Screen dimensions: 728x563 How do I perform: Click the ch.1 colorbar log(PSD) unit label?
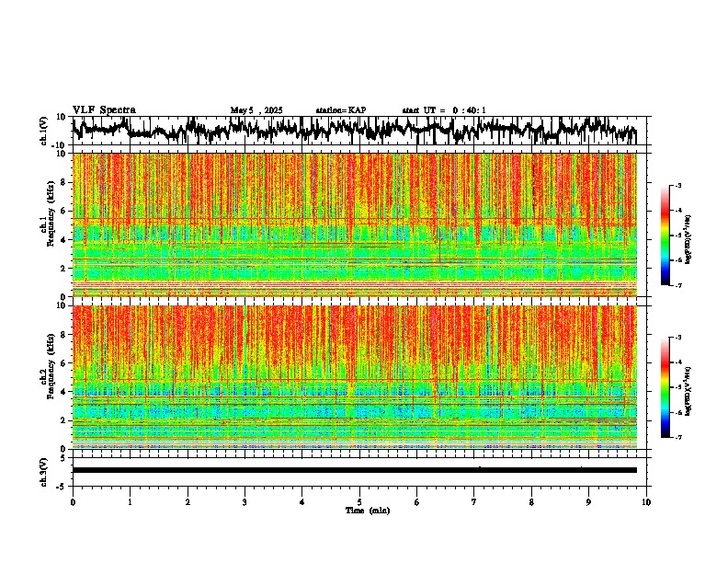(688, 240)
